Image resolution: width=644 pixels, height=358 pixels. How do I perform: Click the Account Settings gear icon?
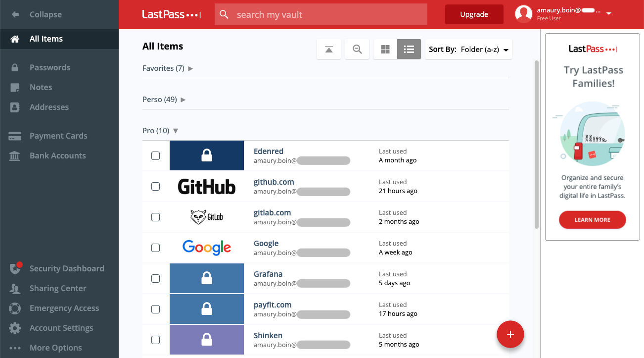point(15,328)
